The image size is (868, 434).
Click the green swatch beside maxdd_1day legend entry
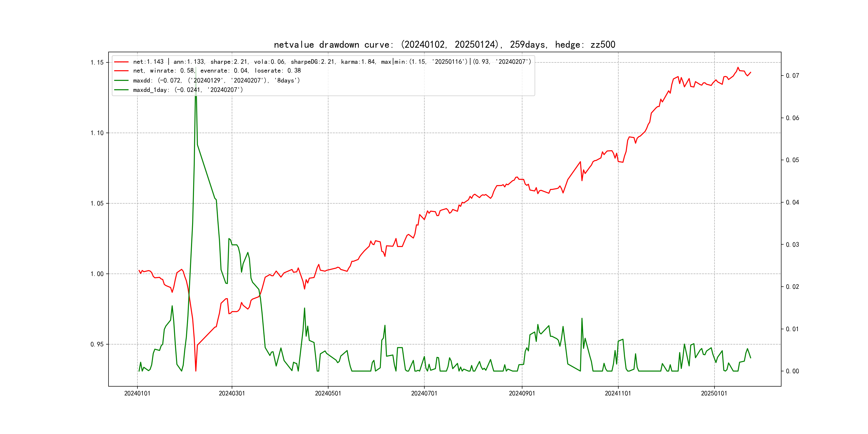click(x=121, y=90)
